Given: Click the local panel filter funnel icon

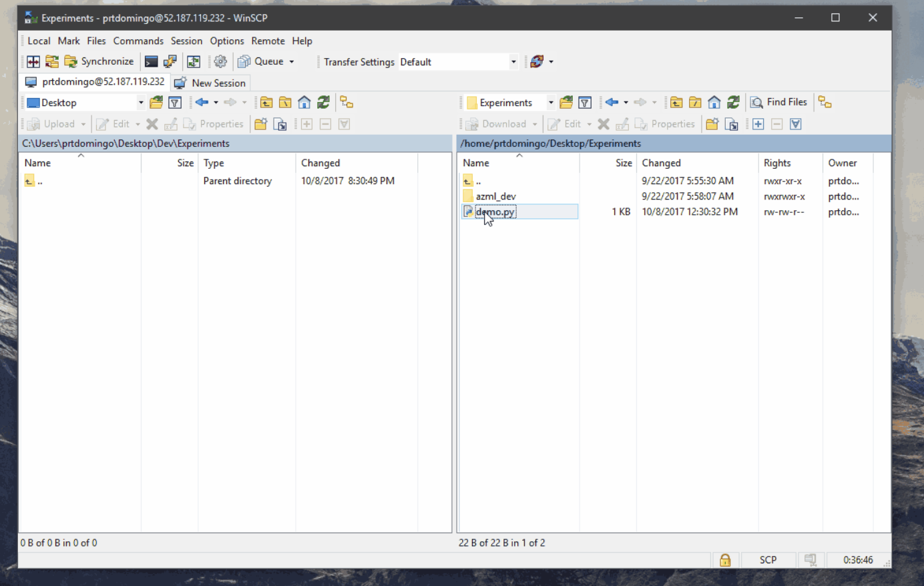Looking at the screenshot, I should point(175,103).
